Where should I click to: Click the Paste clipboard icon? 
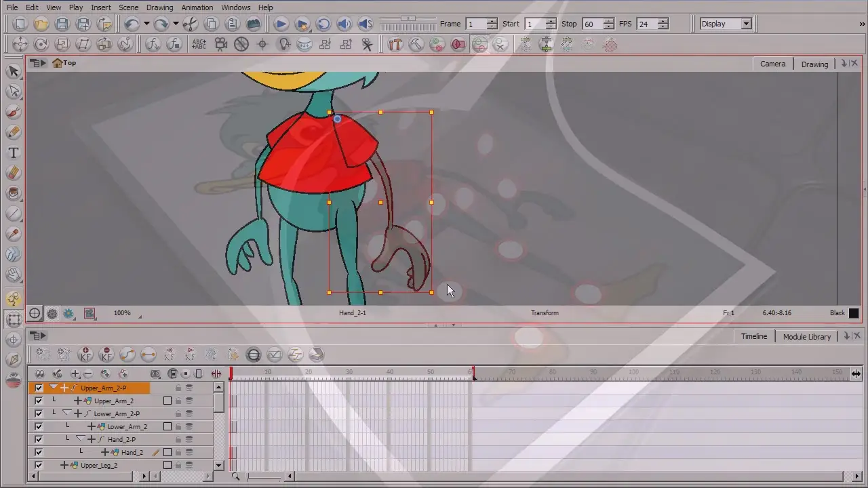click(233, 24)
